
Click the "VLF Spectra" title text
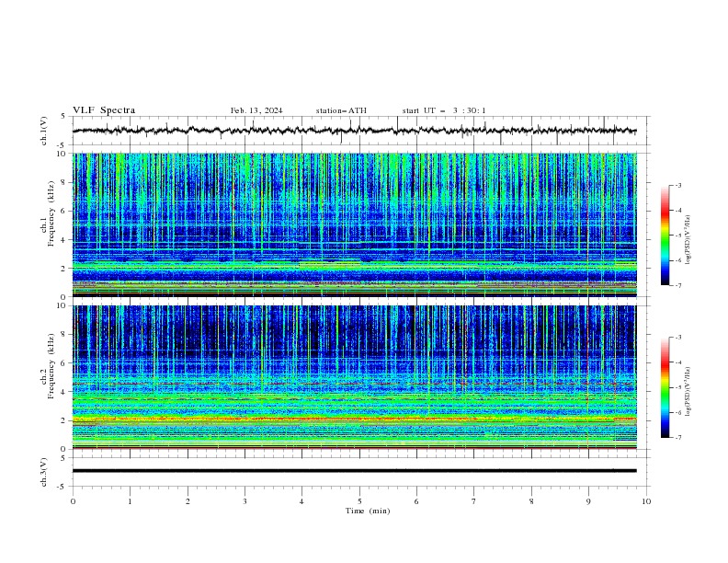(104, 110)
